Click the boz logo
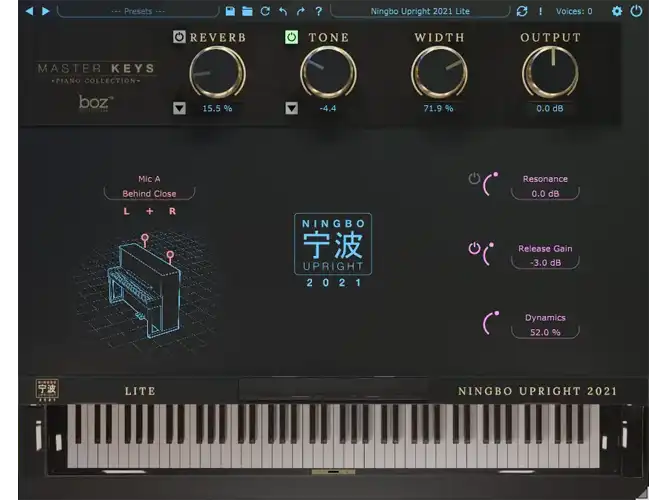This screenshot has width=667, height=500. click(96, 103)
